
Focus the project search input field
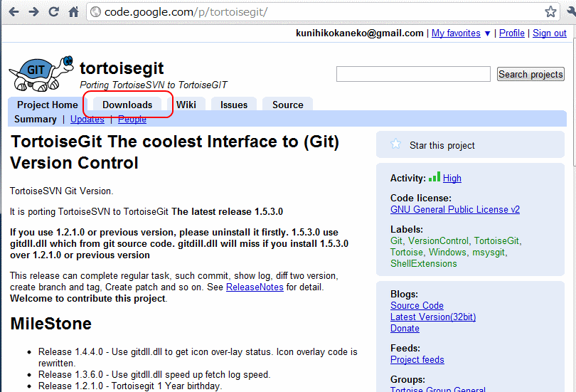[413, 74]
